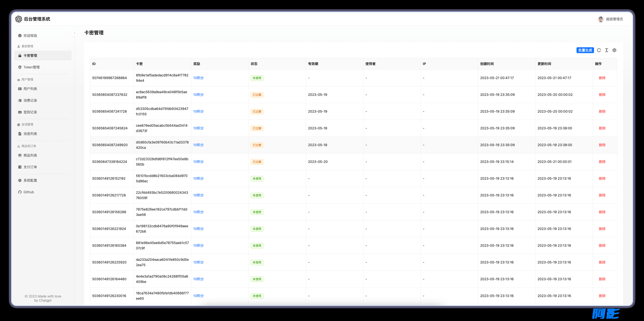Image resolution: width=644 pixels, height=321 pixels.
Task: Click the icon beside 签到记录
Action: pos(20,112)
